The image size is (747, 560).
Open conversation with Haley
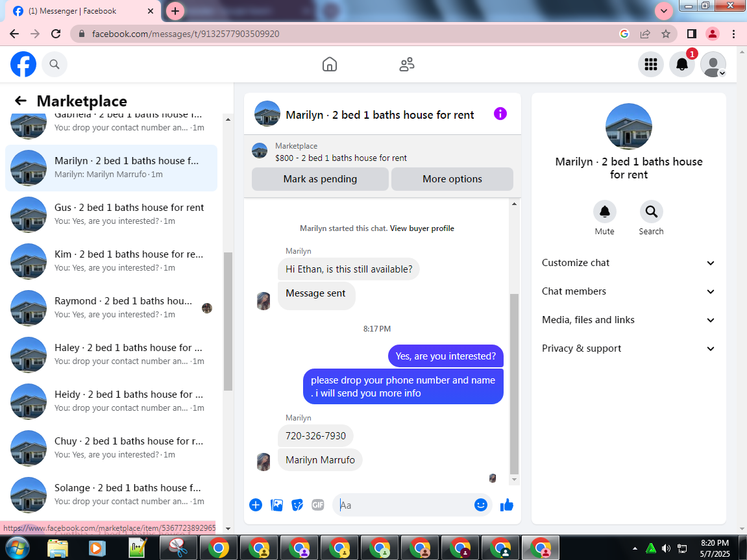coord(112,354)
